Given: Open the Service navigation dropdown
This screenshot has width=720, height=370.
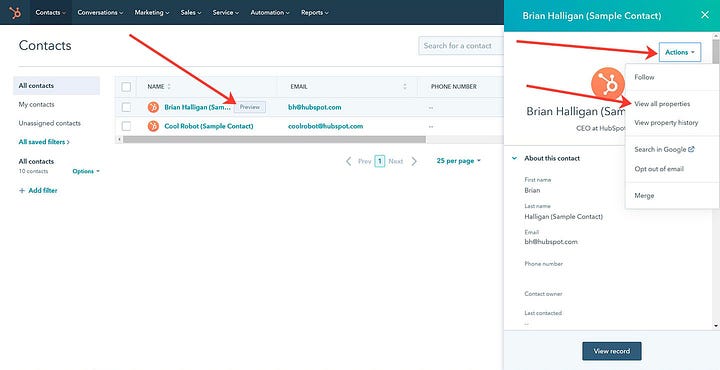Looking at the screenshot, I should [225, 12].
